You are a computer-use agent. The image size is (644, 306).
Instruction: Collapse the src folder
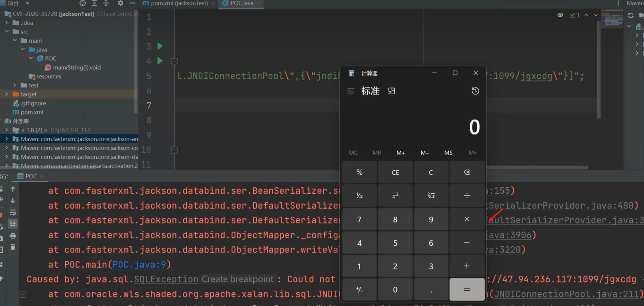click(x=7, y=32)
